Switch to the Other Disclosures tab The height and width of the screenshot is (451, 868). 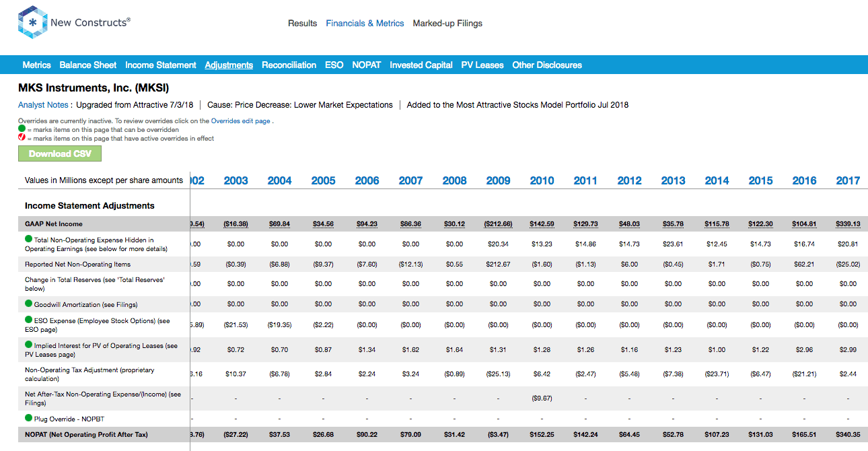pyautogui.click(x=547, y=65)
